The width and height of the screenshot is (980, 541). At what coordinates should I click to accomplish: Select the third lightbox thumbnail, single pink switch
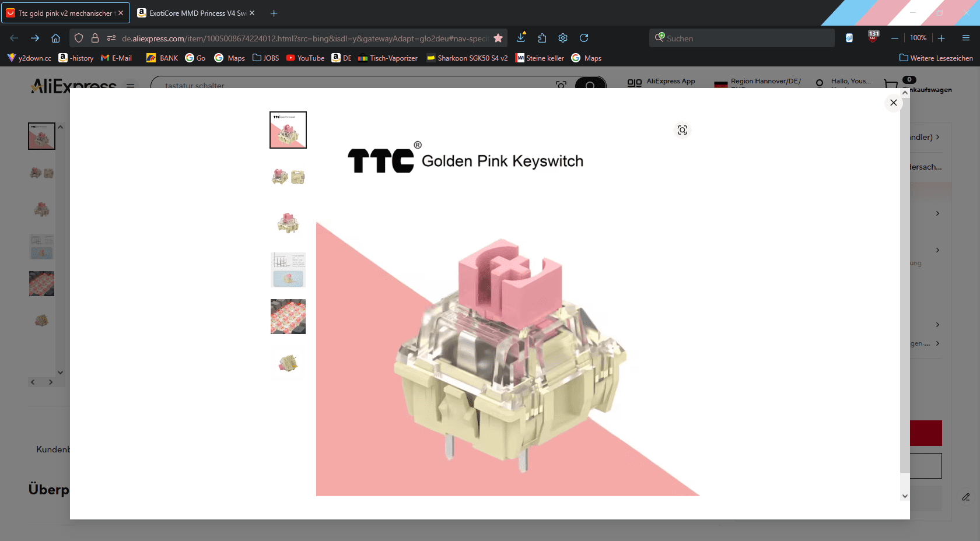[x=288, y=223]
